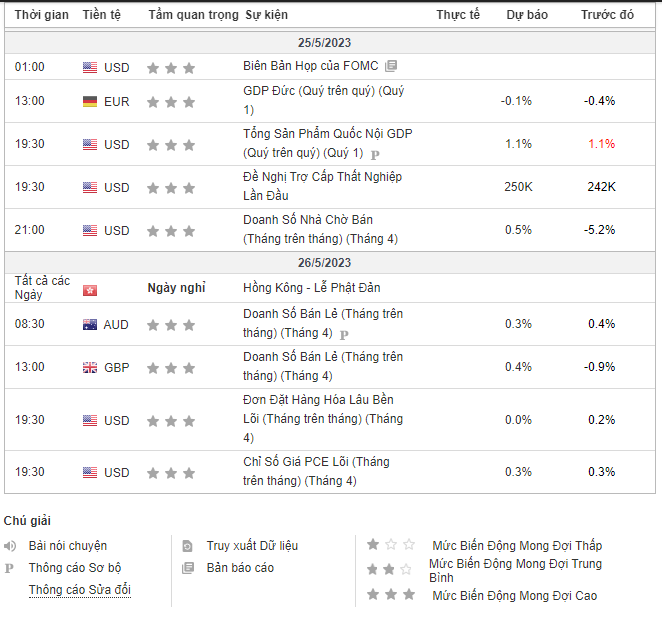Image resolution: width=662 pixels, height=619 pixels.
Task: Click the German flag icon beside EUR
Action: 90,102
